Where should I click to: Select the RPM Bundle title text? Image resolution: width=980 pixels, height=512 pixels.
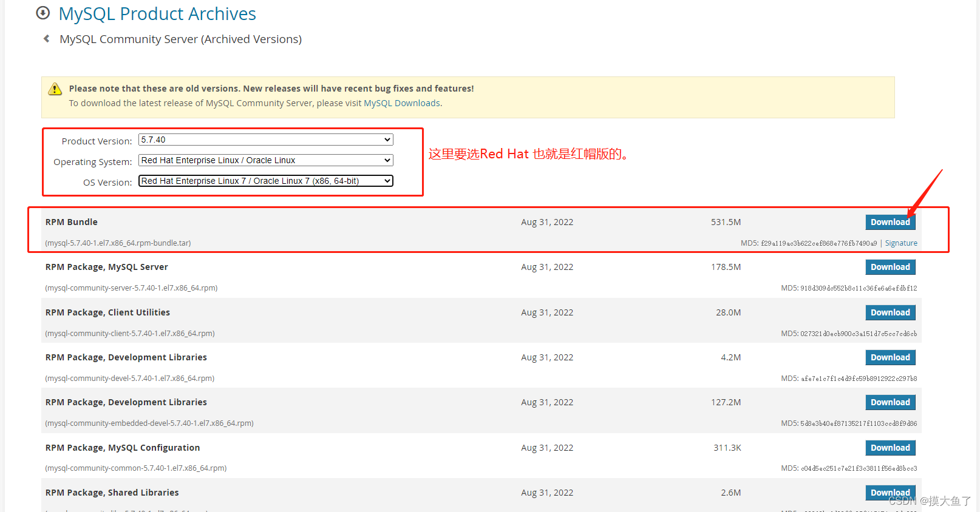72,222
